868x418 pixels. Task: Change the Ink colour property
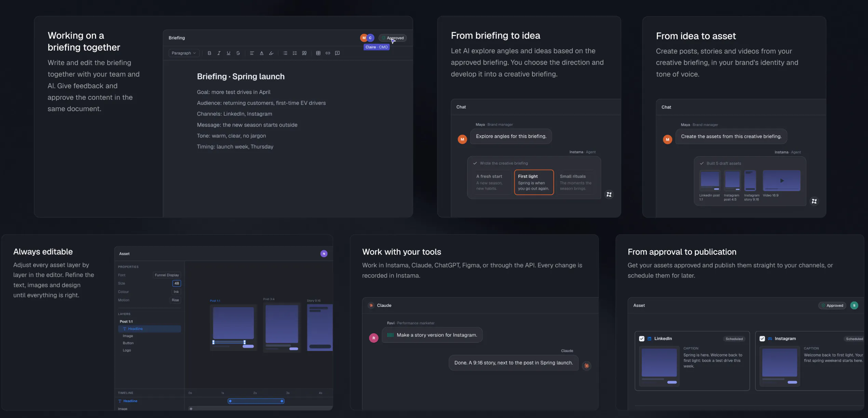click(x=176, y=292)
